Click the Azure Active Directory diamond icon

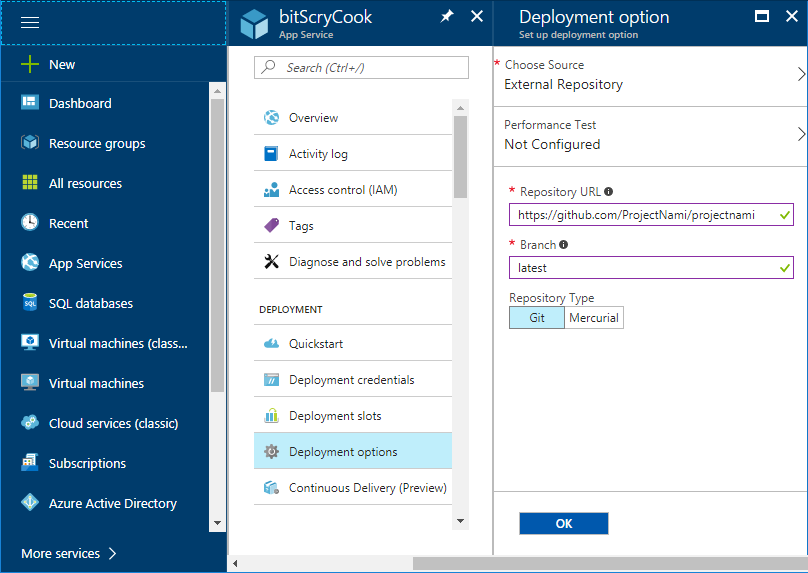[30, 502]
